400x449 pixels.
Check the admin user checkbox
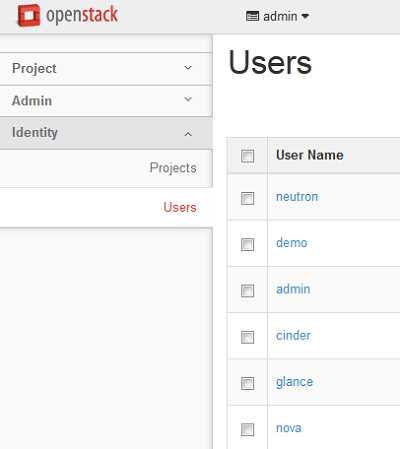click(x=247, y=291)
